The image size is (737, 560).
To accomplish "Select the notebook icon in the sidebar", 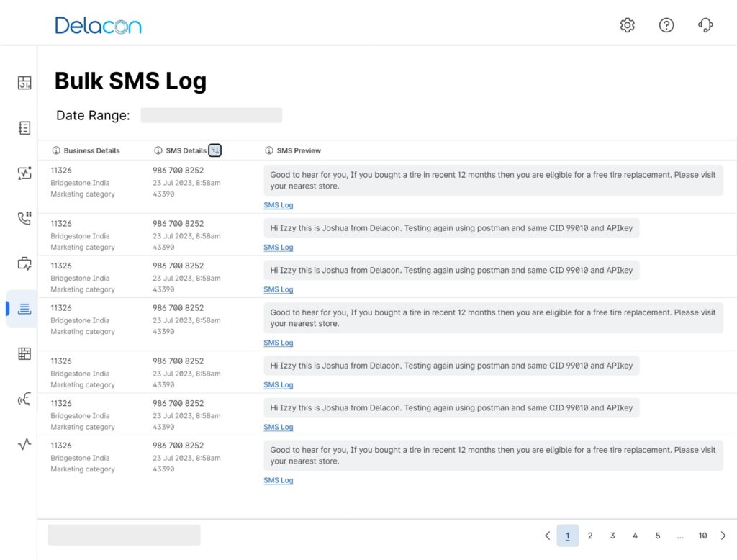I will click(x=24, y=128).
